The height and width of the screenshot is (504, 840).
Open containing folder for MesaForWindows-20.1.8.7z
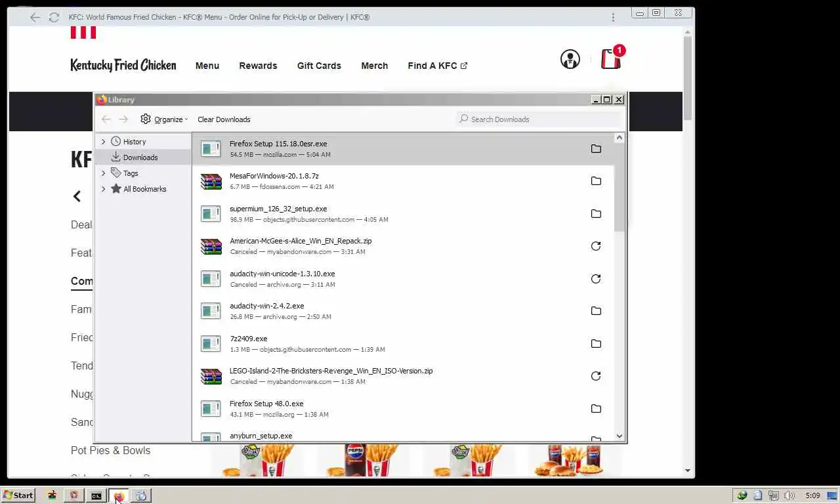click(x=596, y=181)
